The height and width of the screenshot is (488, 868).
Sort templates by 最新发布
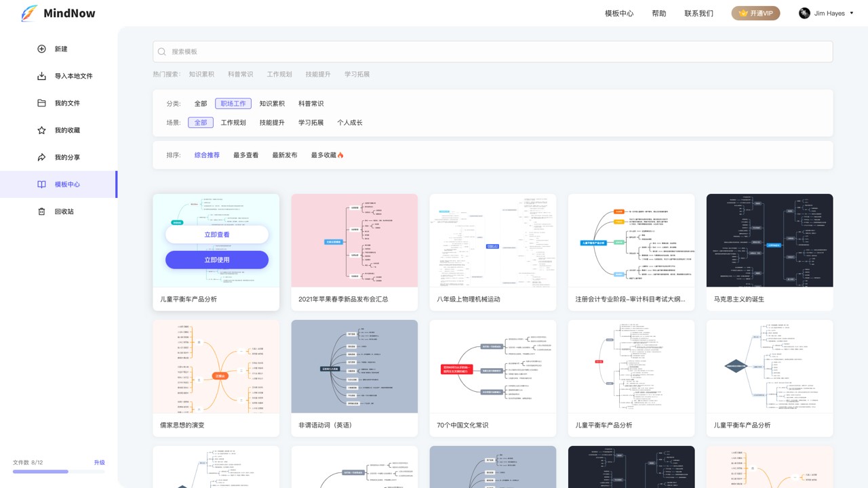[285, 155]
